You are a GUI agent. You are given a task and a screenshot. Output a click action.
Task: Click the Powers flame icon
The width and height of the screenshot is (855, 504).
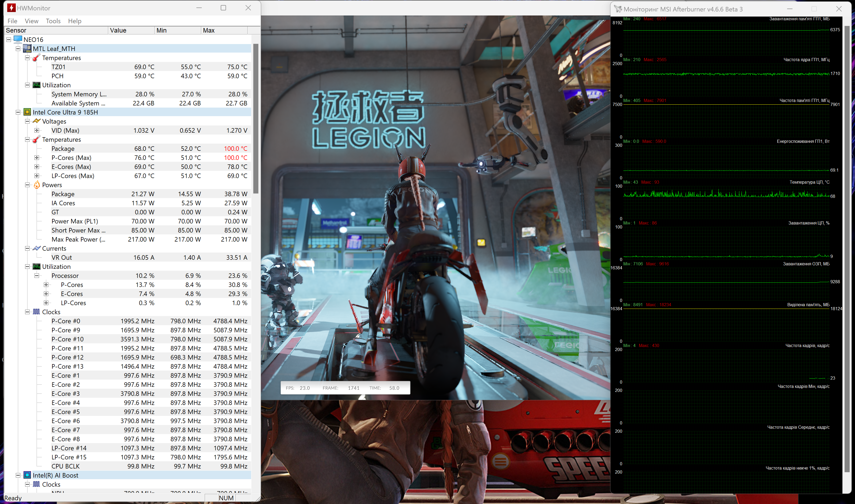[36, 185]
